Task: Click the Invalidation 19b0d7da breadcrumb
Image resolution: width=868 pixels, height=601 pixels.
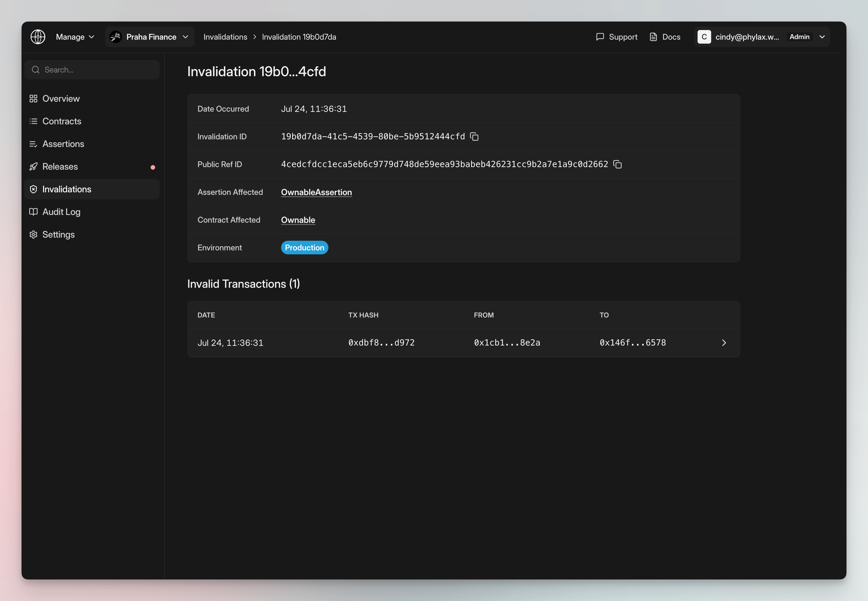Action: [x=299, y=37]
